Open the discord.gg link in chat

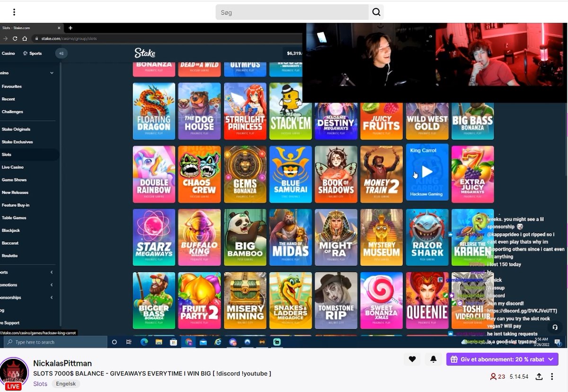[x=522, y=311]
